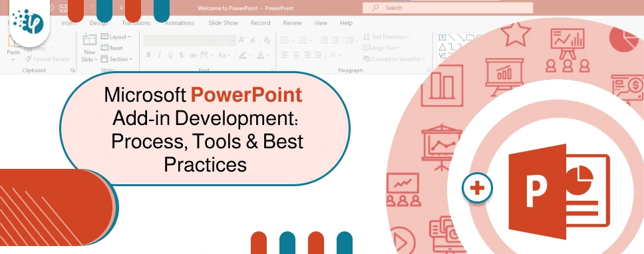The width and height of the screenshot is (644, 254).
Task: Toggle Bold formatting
Action: 148,55
